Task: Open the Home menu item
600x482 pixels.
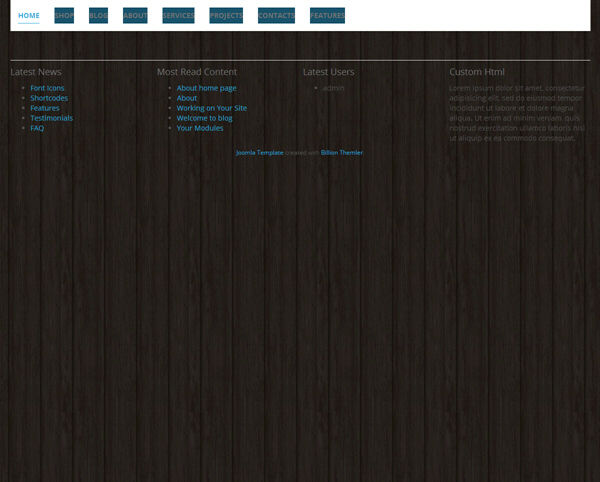Action: click(x=29, y=16)
